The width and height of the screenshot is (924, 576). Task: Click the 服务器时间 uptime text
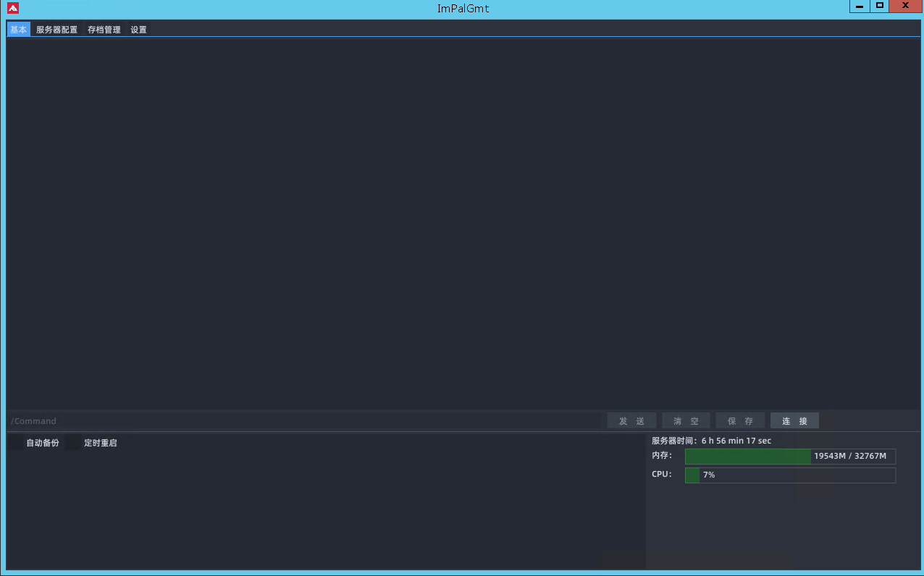tap(711, 441)
